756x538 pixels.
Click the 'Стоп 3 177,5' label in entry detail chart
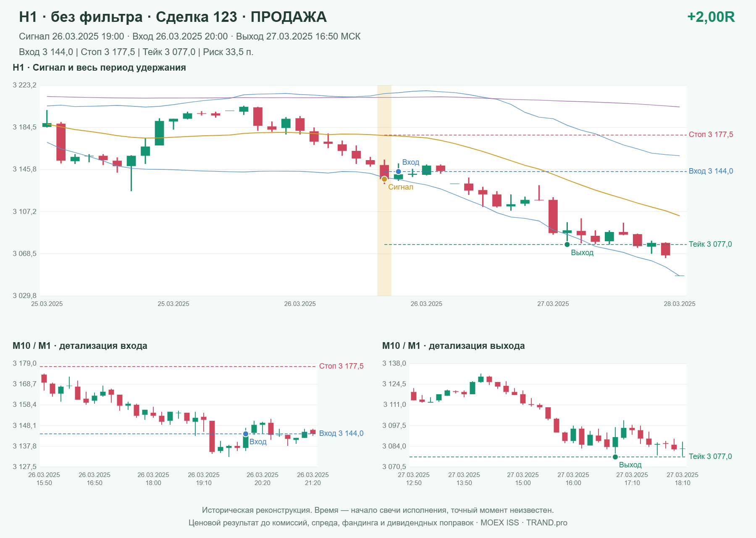pyautogui.click(x=341, y=366)
